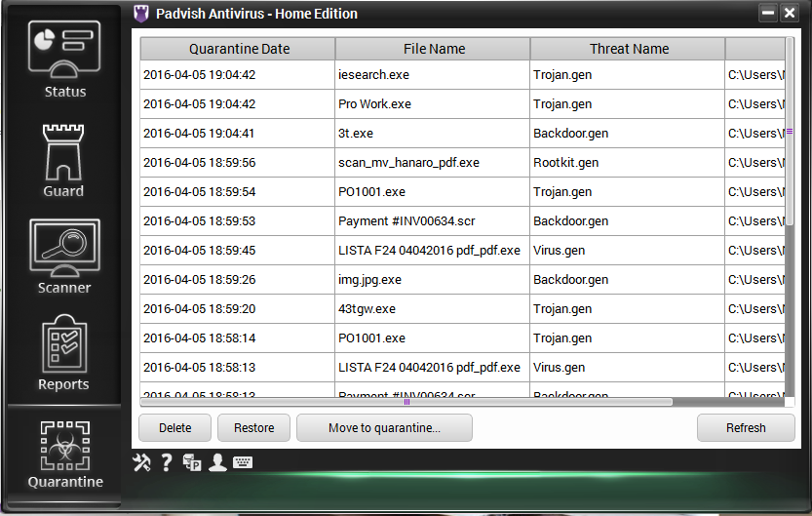Image resolution: width=812 pixels, height=516 pixels.
Task: Change interface language via translate icon
Action: [192, 462]
